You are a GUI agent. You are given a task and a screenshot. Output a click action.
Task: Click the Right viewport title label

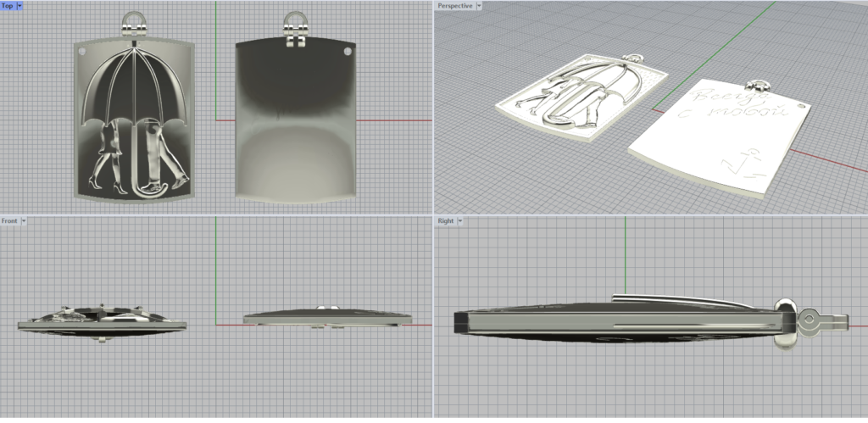coord(445,221)
